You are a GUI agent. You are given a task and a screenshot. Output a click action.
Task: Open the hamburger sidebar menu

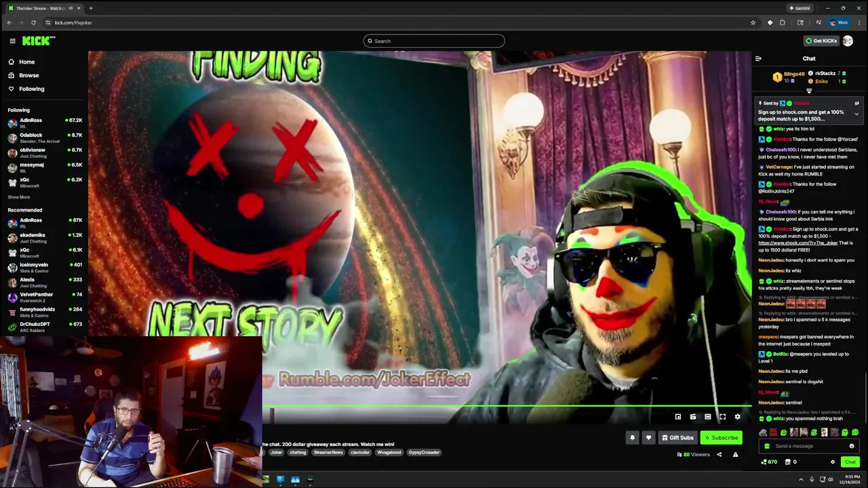[x=12, y=41]
